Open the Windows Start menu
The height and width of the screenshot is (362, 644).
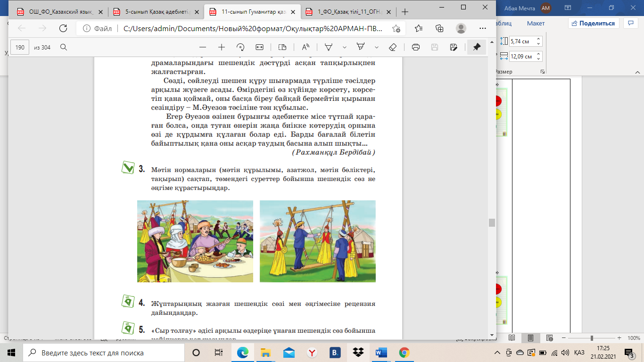pos(11,353)
